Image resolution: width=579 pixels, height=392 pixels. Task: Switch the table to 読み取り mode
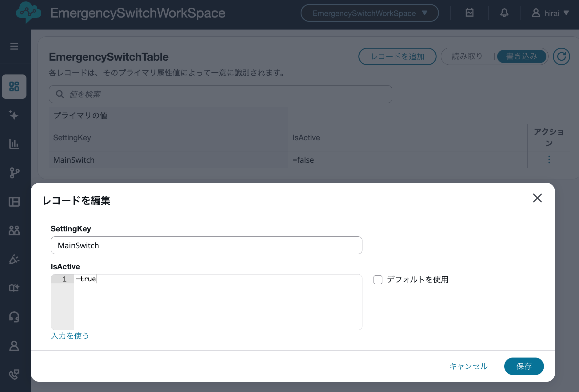click(x=466, y=56)
